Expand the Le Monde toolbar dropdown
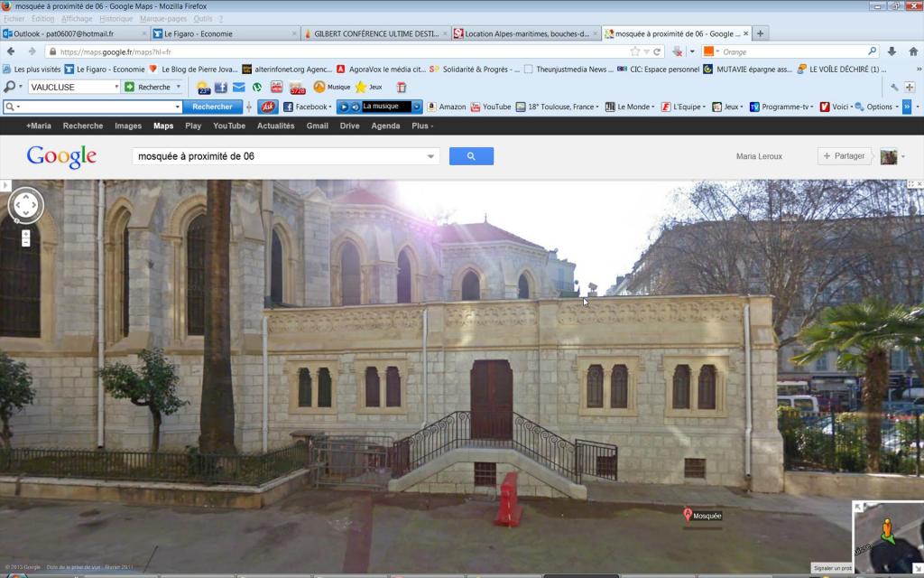The image size is (924, 578). coord(653,107)
